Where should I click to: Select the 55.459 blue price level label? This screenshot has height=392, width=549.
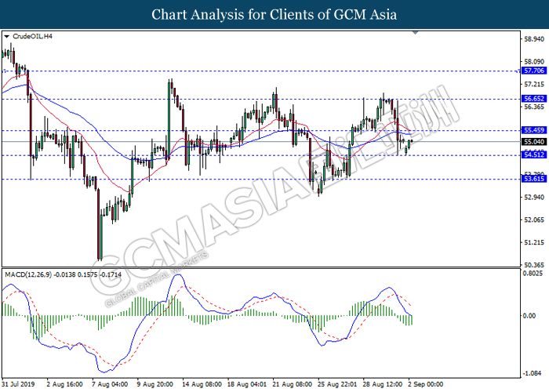pyautogui.click(x=533, y=130)
